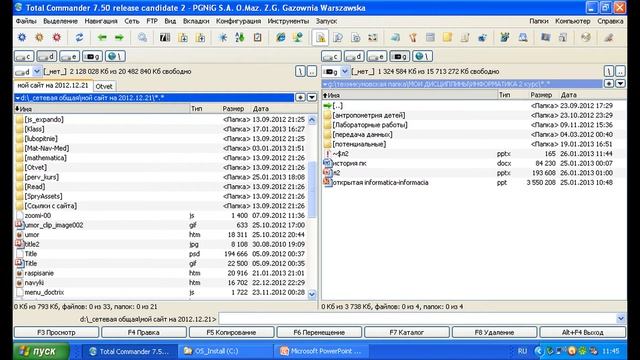
Task: Click the blue refresh arrows toolbar icon
Action: (x=79, y=38)
